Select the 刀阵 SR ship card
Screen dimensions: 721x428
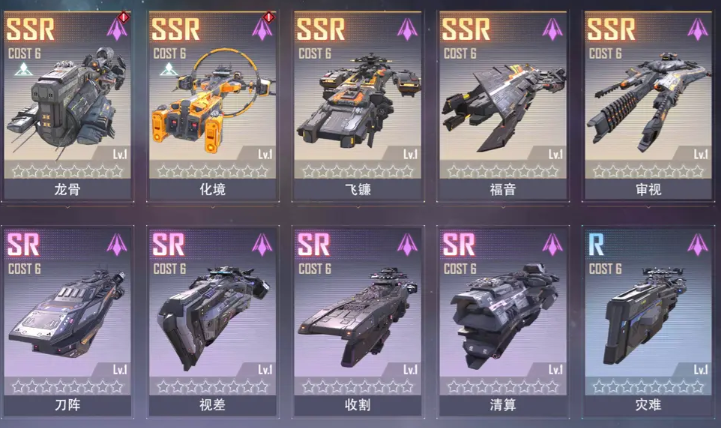click(x=68, y=321)
